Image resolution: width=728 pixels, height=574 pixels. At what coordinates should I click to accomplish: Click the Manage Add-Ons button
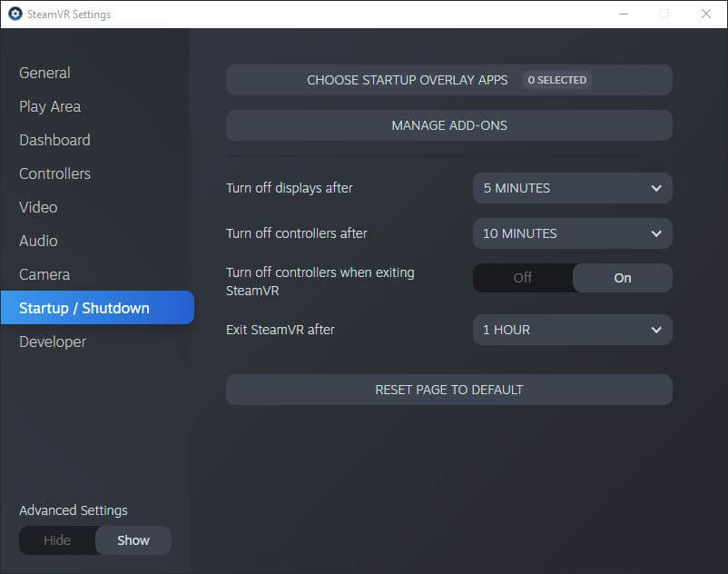tap(449, 125)
